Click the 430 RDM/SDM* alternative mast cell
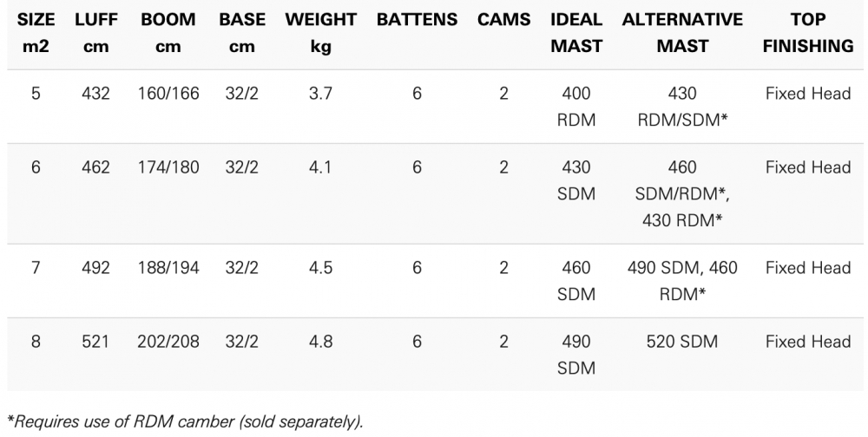 [x=682, y=107]
